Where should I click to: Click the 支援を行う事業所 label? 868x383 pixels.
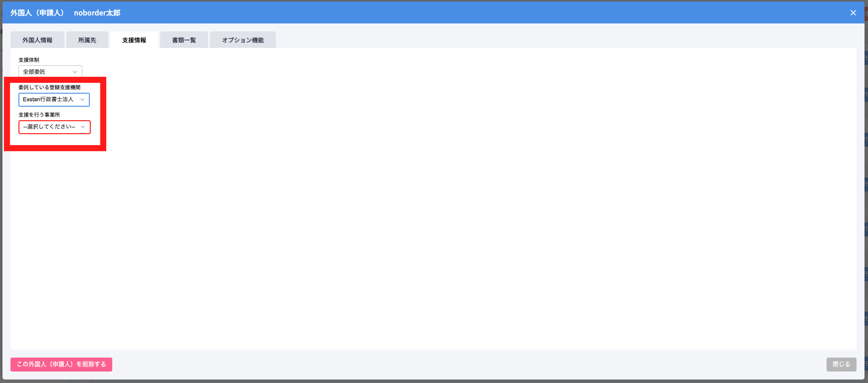pyautogui.click(x=39, y=115)
